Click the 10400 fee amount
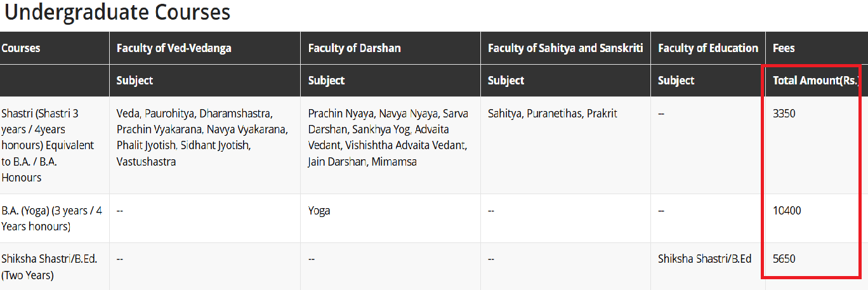This screenshot has width=868, height=290. [787, 211]
